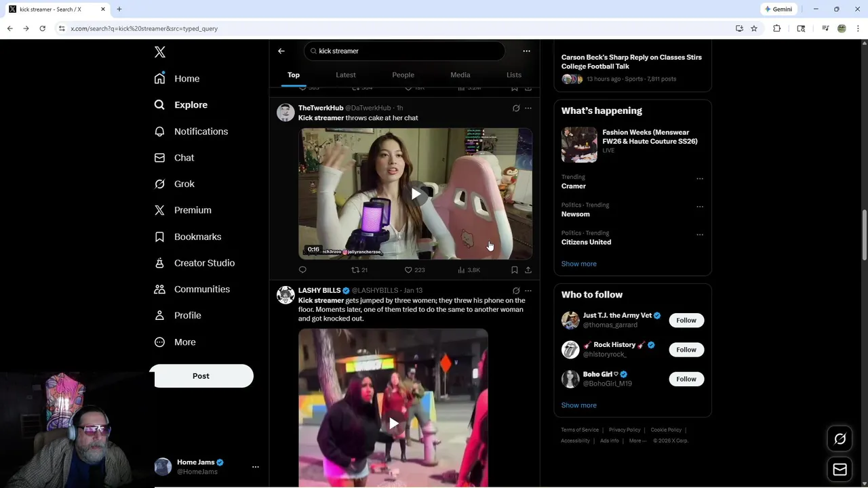View analytics showing 3.8K views
Image resolution: width=868 pixels, height=488 pixels.
[469, 270]
